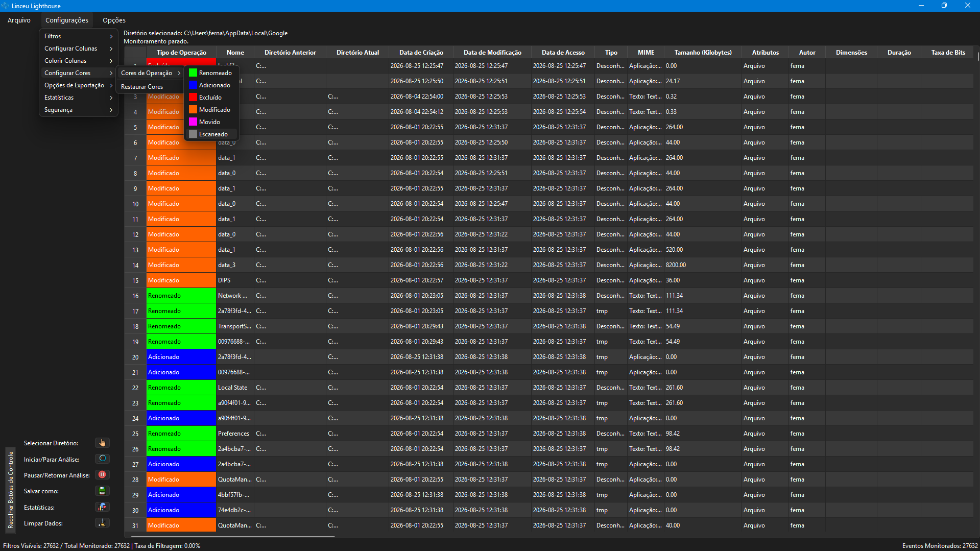980x551 pixels.
Task: Choose the gray Escaneado color option
Action: (211, 134)
